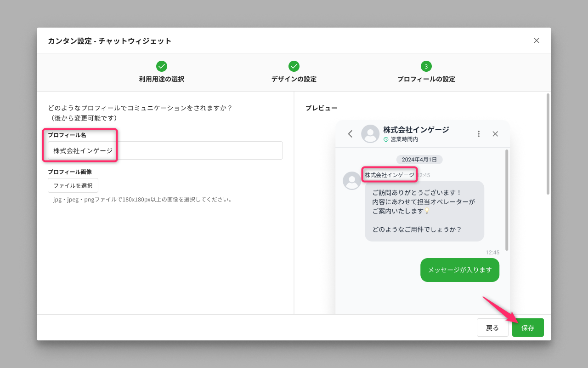Go to the デザインの設定 step label
The image size is (588, 368).
[x=294, y=79]
